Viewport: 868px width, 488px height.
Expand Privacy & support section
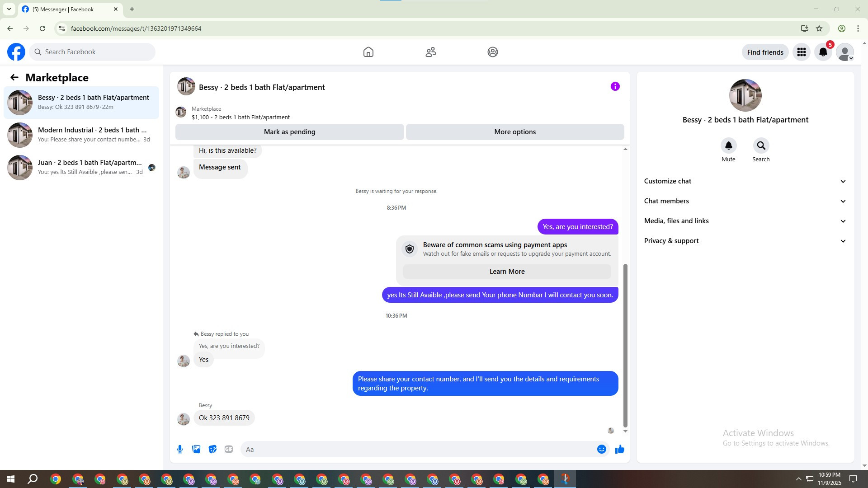745,241
